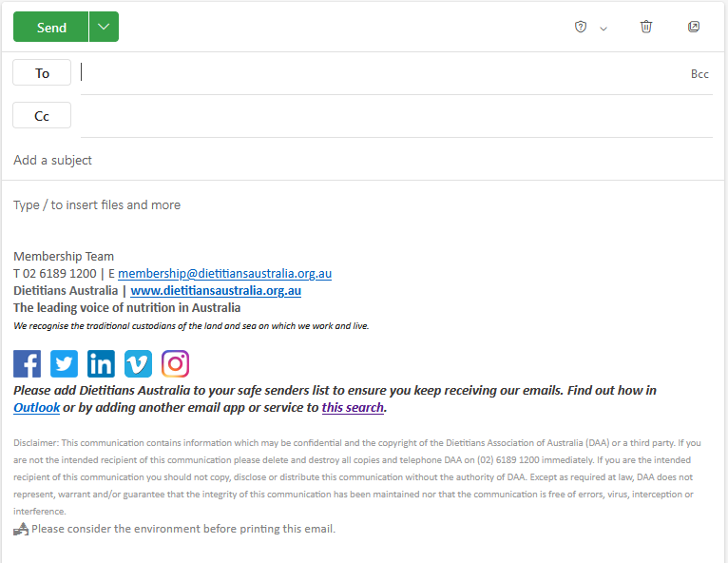Open the www.dietitiansaustralia.org.au website link
This screenshot has height=563, width=728.
[216, 290]
